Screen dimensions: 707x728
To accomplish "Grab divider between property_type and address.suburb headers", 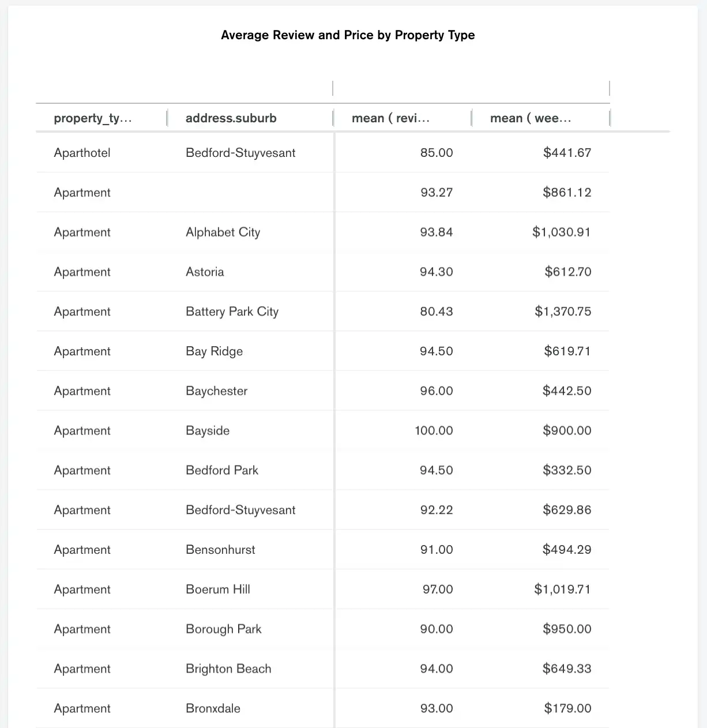I will coord(167,118).
